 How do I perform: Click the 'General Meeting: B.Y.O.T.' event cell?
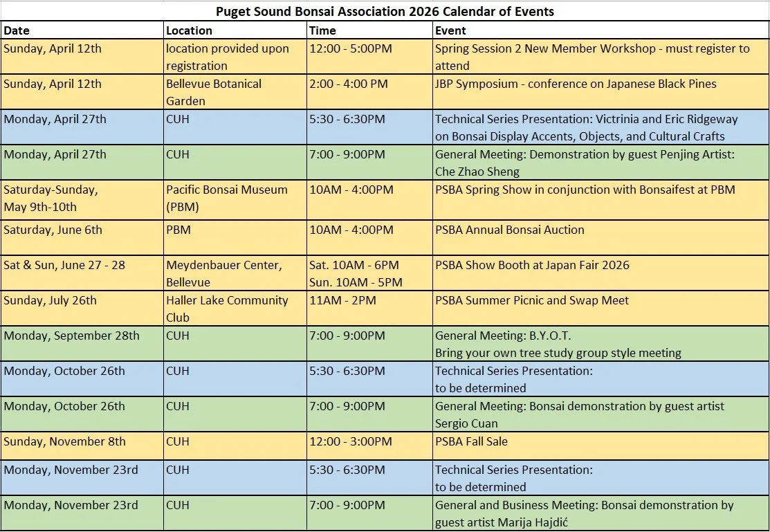601,344
